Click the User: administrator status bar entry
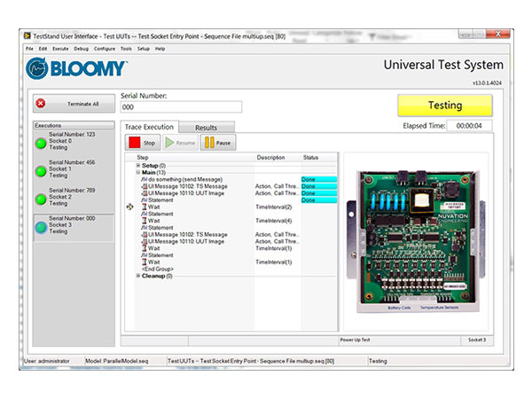 coord(46,361)
